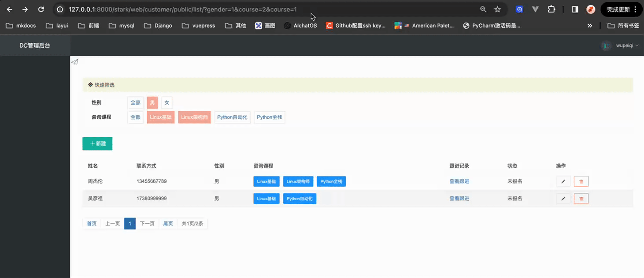Open 查看跟进 link for 周杰伦
Viewport: 644px width, 278px height.
pyautogui.click(x=459, y=181)
